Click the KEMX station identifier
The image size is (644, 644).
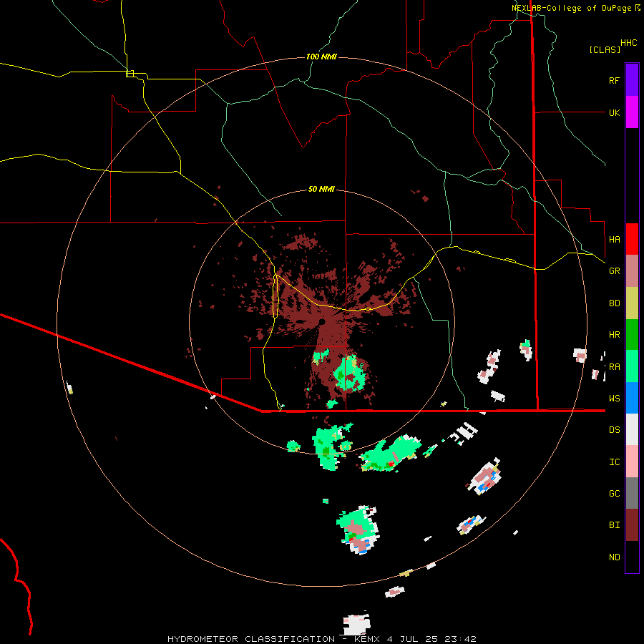coord(368,639)
